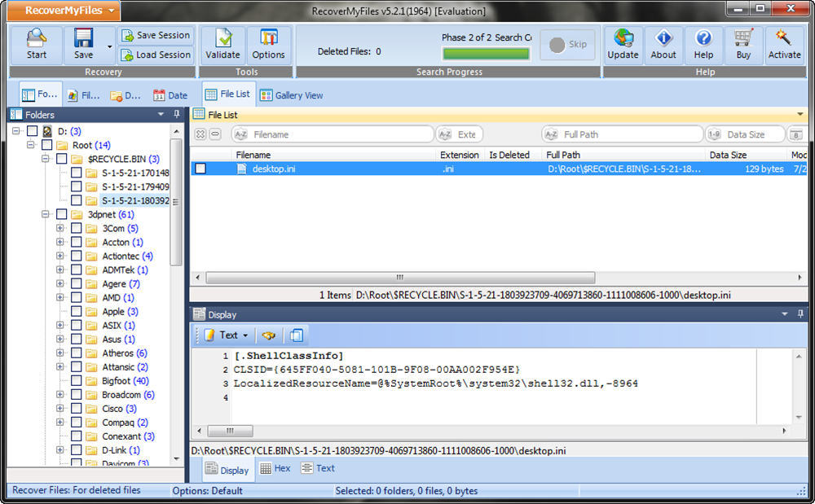Click the copy icon in Display toolbar
The width and height of the screenshot is (815, 504).
(297, 335)
